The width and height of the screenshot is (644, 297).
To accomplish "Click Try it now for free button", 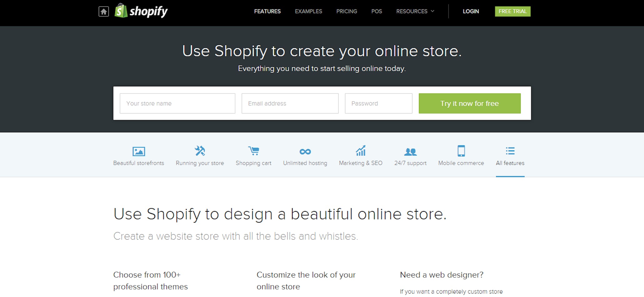I will tap(470, 103).
